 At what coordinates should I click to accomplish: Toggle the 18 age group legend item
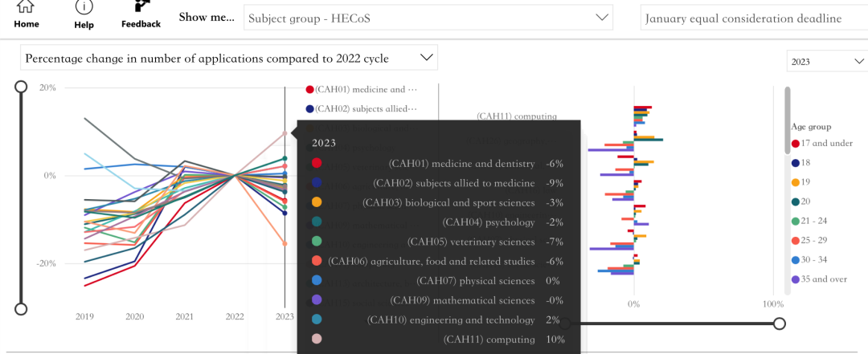click(796, 163)
